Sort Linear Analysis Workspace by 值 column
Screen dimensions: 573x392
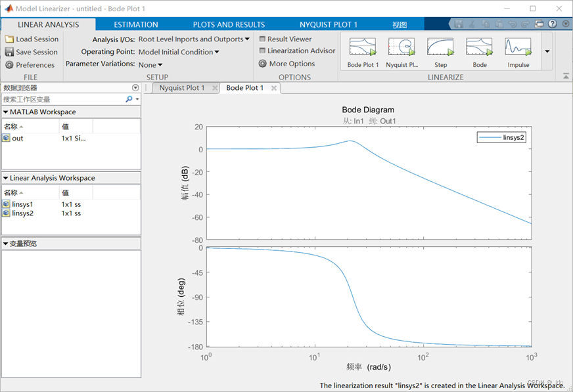pos(76,192)
